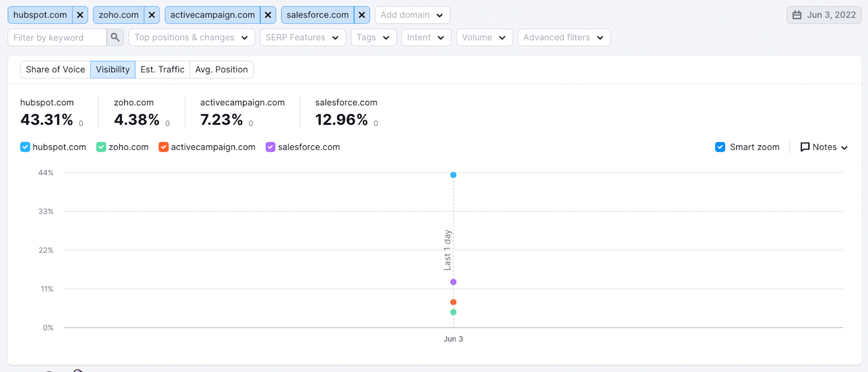Click the hubspot.com domain chip label
Viewport: 868px width, 372px height.
(40, 15)
